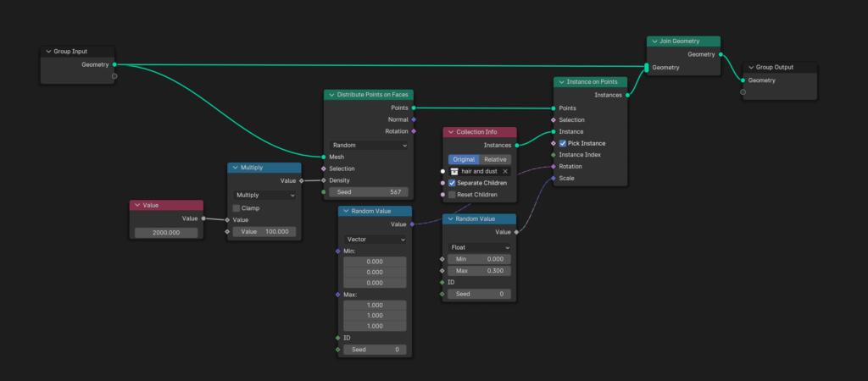
Task: Collapse the Distribute Points on Faces node
Action: tap(331, 95)
